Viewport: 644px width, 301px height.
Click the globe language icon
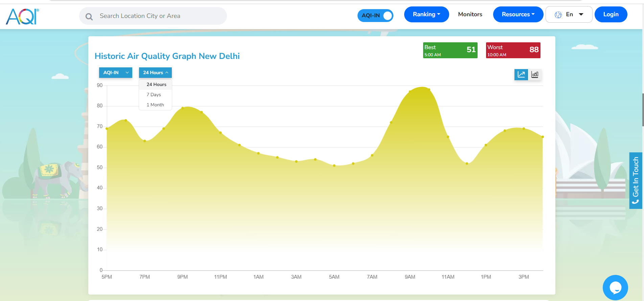[x=558, y=15]
